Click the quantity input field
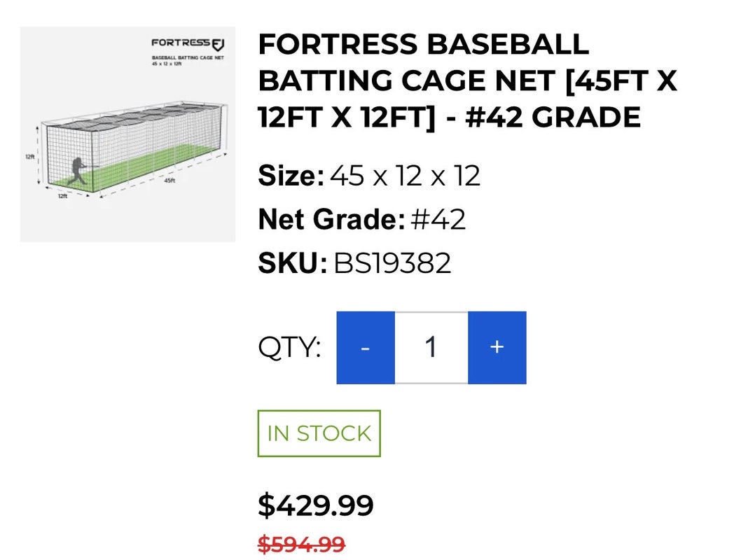 point(431,348)
